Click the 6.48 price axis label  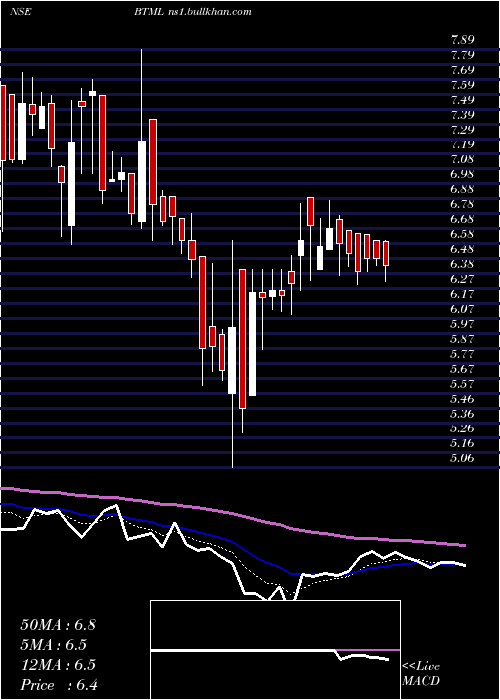(463, 249)
